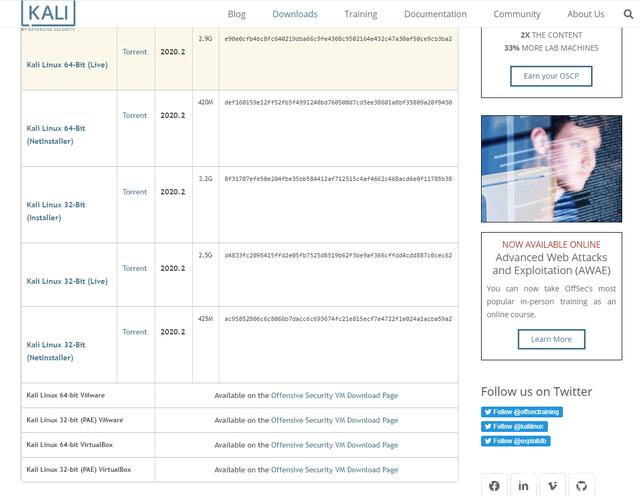Select the SHA256 hash starting e90e0cfb

[x=338, y=39]
